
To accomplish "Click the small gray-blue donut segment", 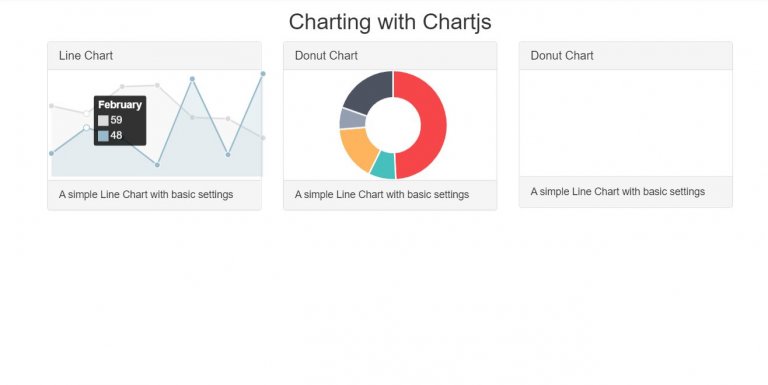I will tap(352, 119).
